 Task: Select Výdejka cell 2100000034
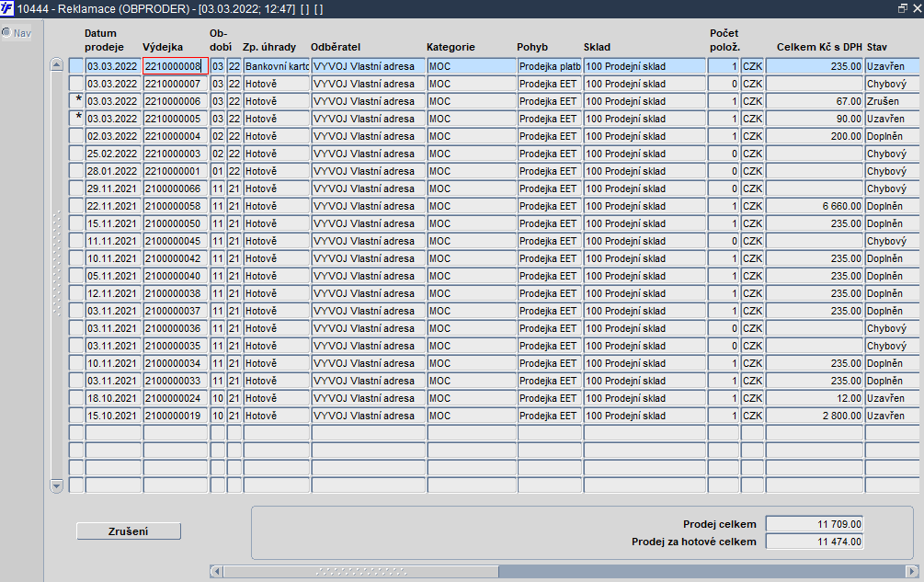175,363
